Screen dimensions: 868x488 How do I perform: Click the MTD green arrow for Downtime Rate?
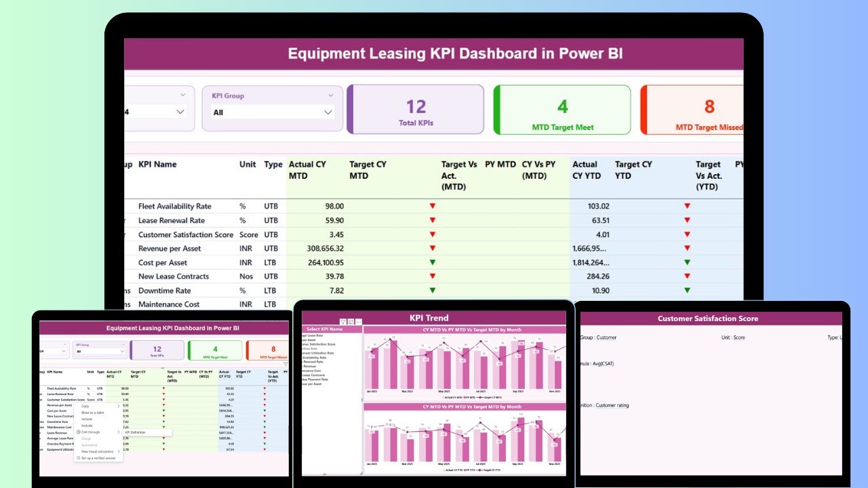(x=432, y=290)
